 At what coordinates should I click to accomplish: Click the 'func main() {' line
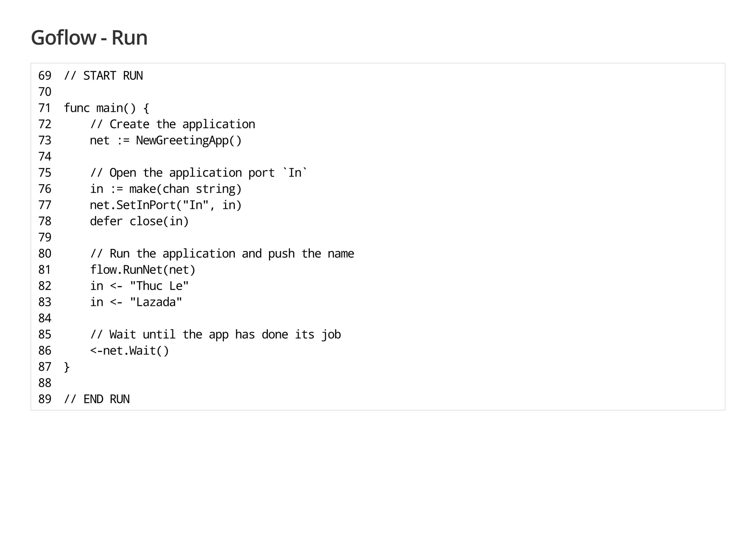pyautogui.click(x=107, y=108)
